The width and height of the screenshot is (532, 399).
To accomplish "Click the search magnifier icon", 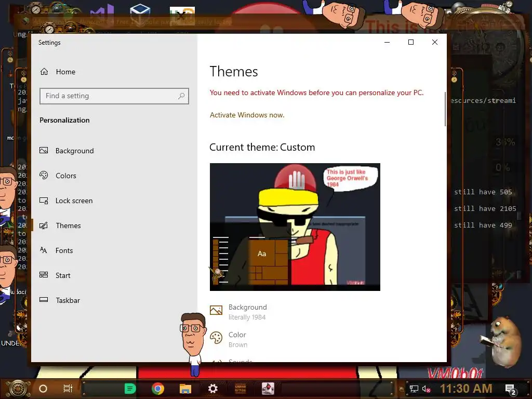I will pos(181,96).
